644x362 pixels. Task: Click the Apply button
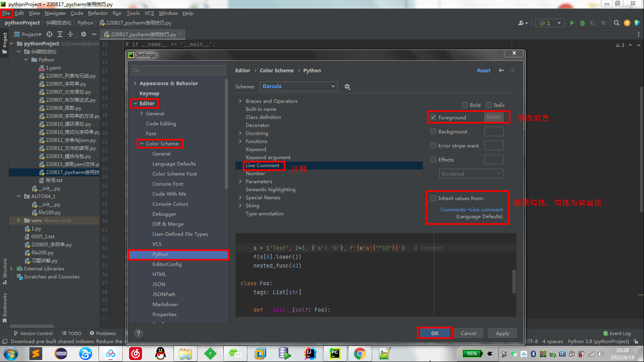(502, 333)
